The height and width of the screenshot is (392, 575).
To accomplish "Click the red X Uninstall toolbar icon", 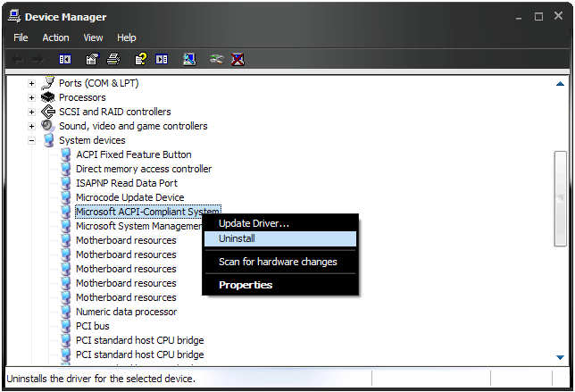I will (x=237, y=59).
